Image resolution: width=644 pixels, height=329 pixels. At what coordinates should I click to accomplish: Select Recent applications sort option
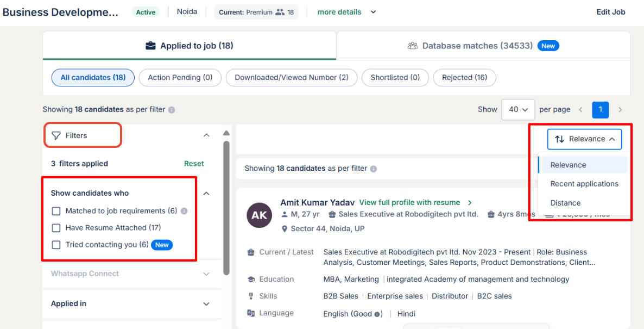coord(584,184)
